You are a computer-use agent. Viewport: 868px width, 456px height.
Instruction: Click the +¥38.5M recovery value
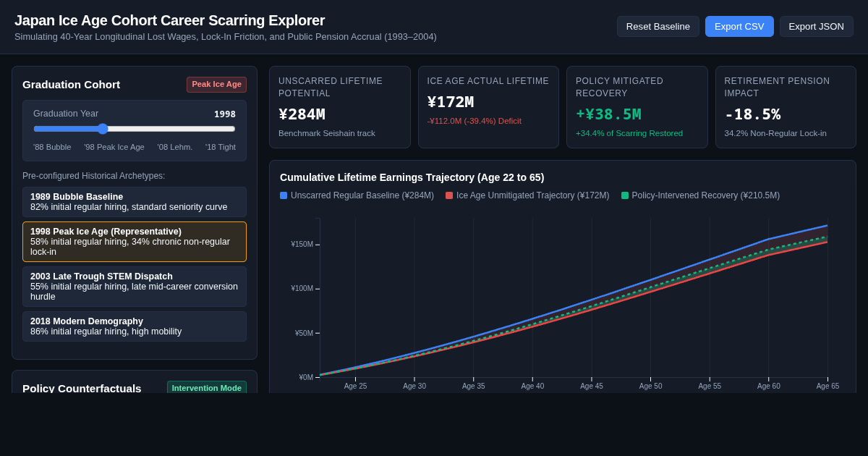(608, 114)
